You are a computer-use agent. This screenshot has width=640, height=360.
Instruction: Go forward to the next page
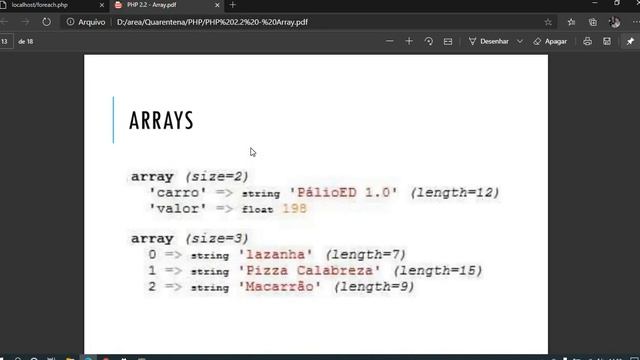pyautogui.click(x=25, y=22)
